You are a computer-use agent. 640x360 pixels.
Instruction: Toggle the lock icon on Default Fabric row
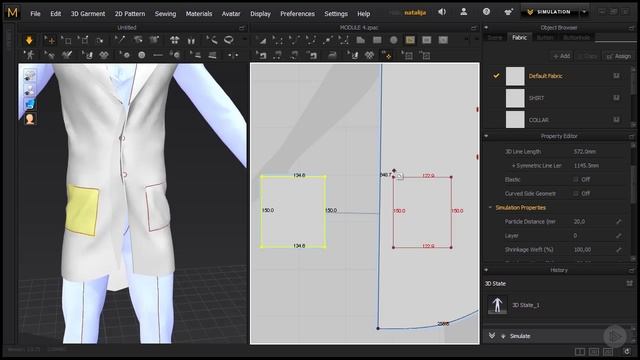pyautogui.click(x=616, y=76)
